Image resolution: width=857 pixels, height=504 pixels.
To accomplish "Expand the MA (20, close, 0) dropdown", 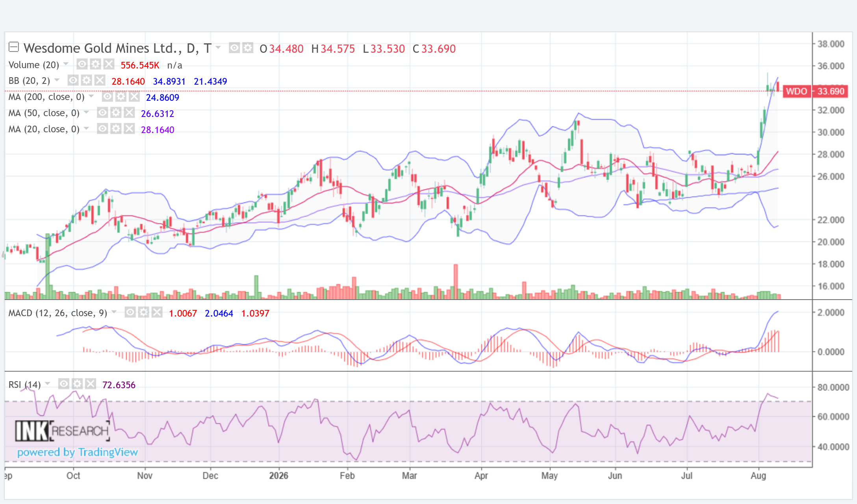I will point(86,128).
